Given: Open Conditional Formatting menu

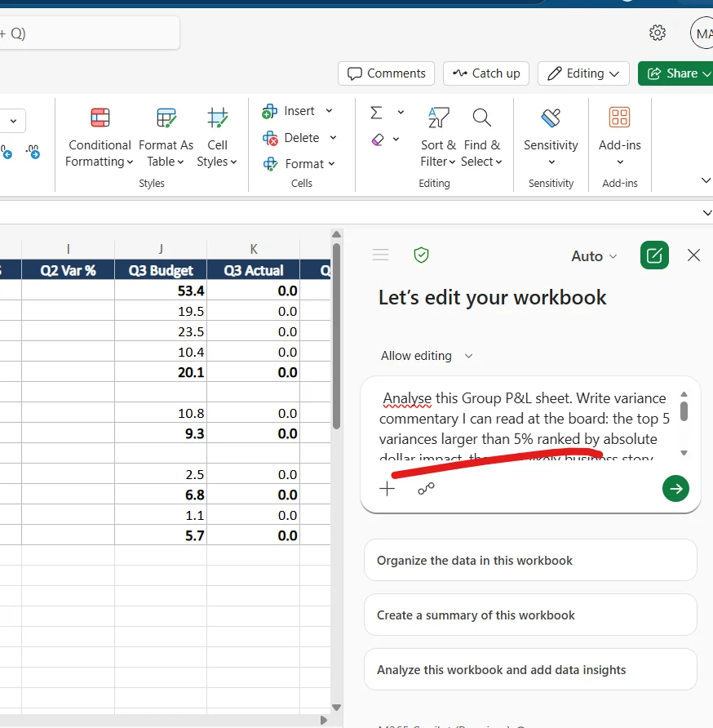Looking at the screenshot, I should 100,136.
